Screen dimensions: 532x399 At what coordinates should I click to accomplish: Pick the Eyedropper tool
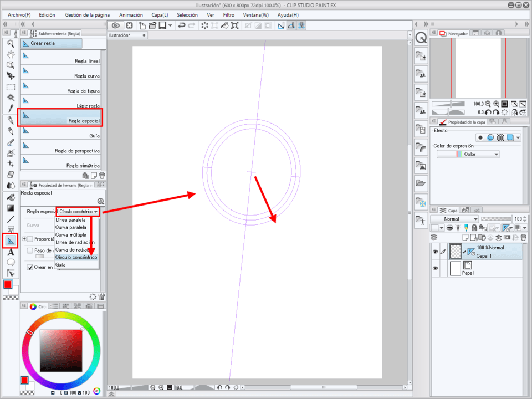click(11, 109)
